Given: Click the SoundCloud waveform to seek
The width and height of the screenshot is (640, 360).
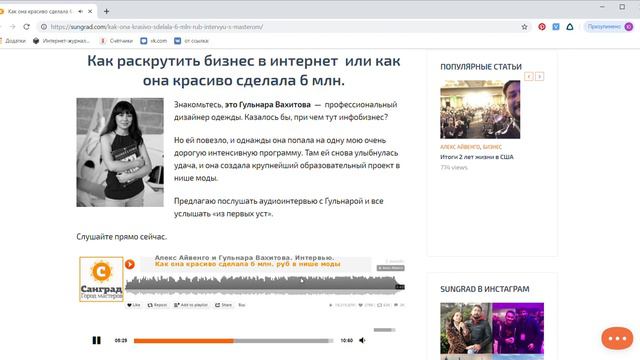Looking at the screenshot, I should pyautogui.click(x=265, y=284).
